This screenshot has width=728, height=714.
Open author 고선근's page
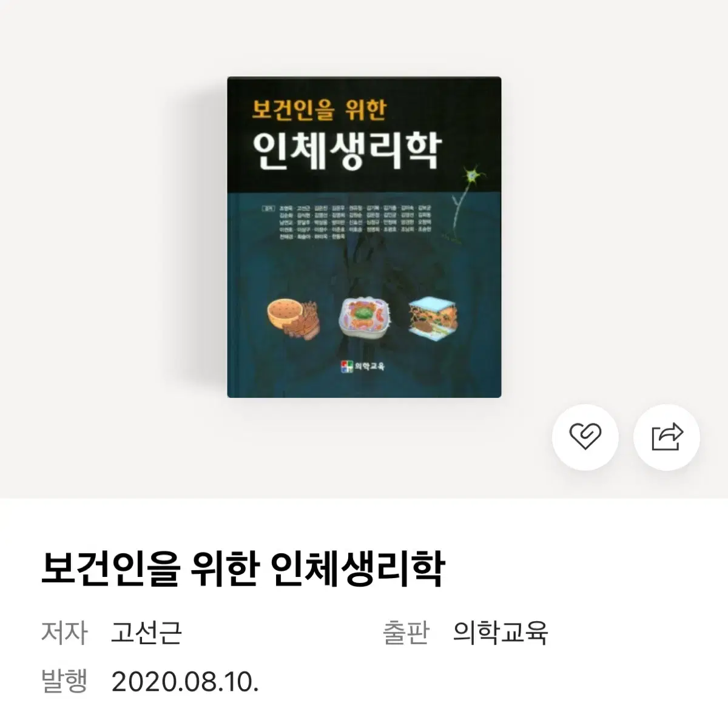point(146,632)
